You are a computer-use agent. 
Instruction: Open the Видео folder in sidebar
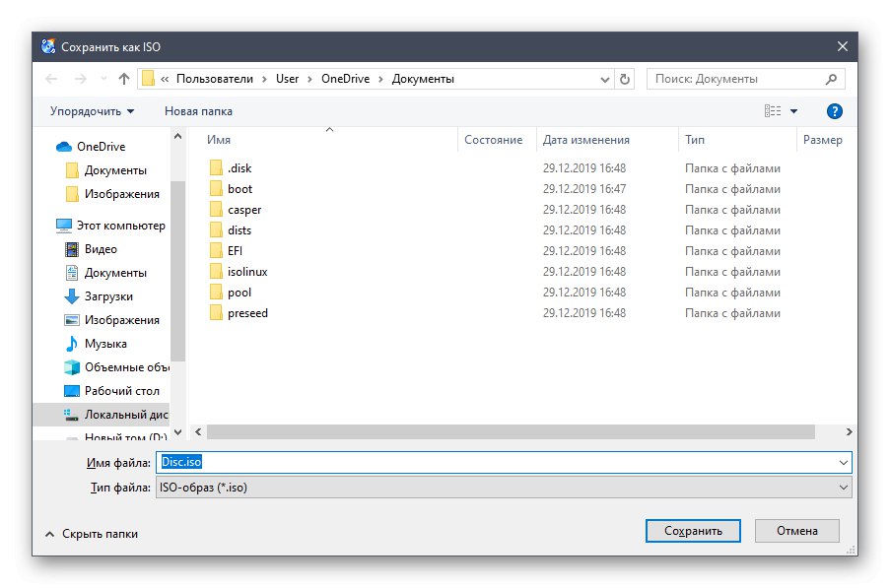tap(101, 249)
